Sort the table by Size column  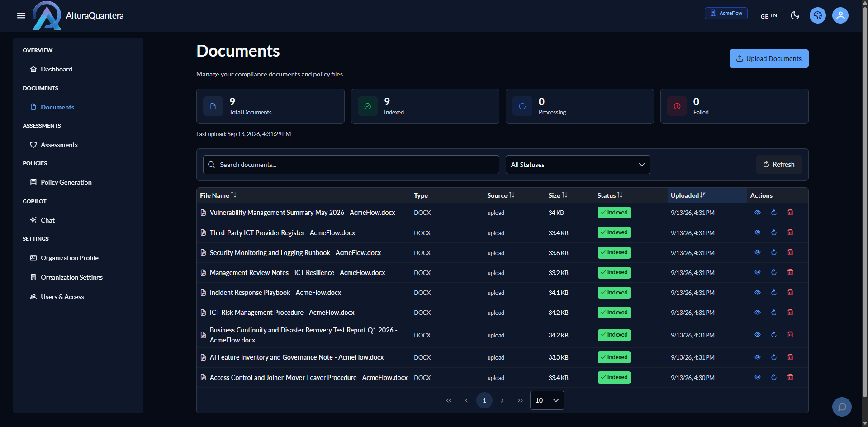coord(558,195)
